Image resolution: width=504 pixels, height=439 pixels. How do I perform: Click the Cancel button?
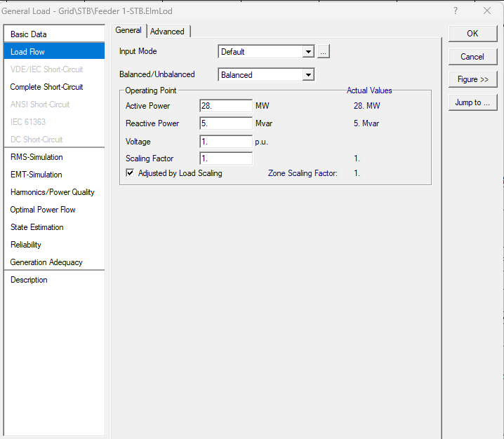pos(472,57)
